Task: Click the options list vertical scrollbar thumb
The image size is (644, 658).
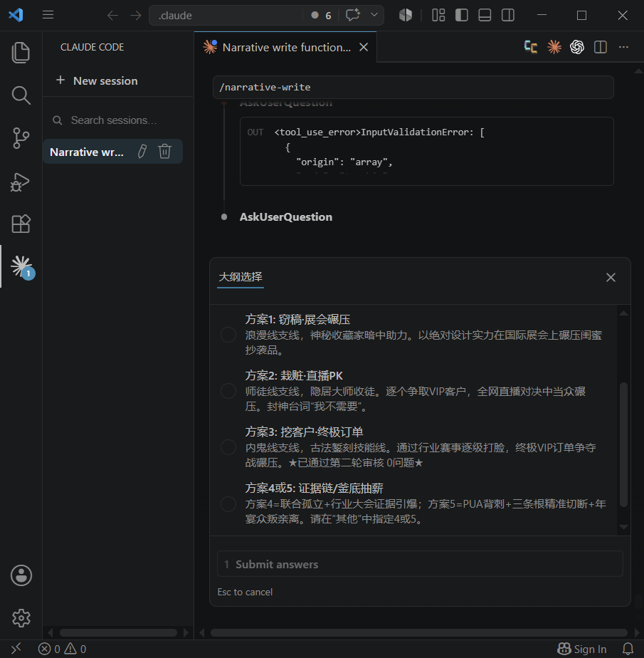Action: (623, 444)
